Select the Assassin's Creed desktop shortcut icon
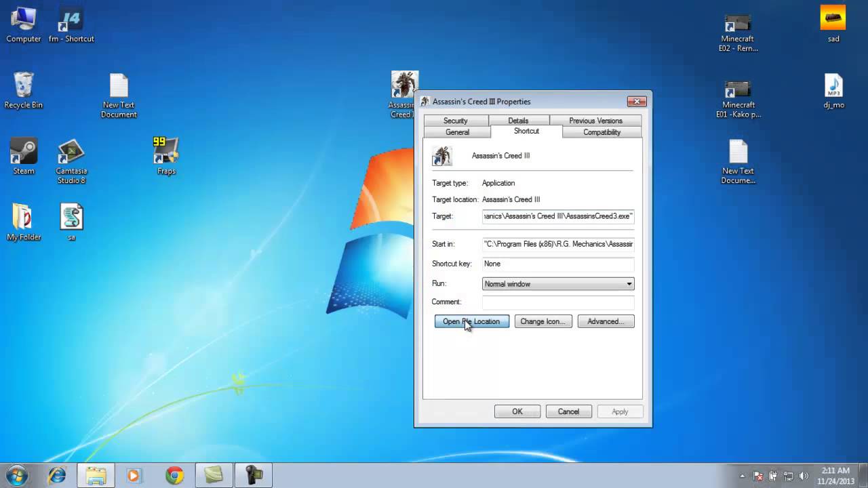The height and width of the screenshot is (488, 868). [403, 95]
